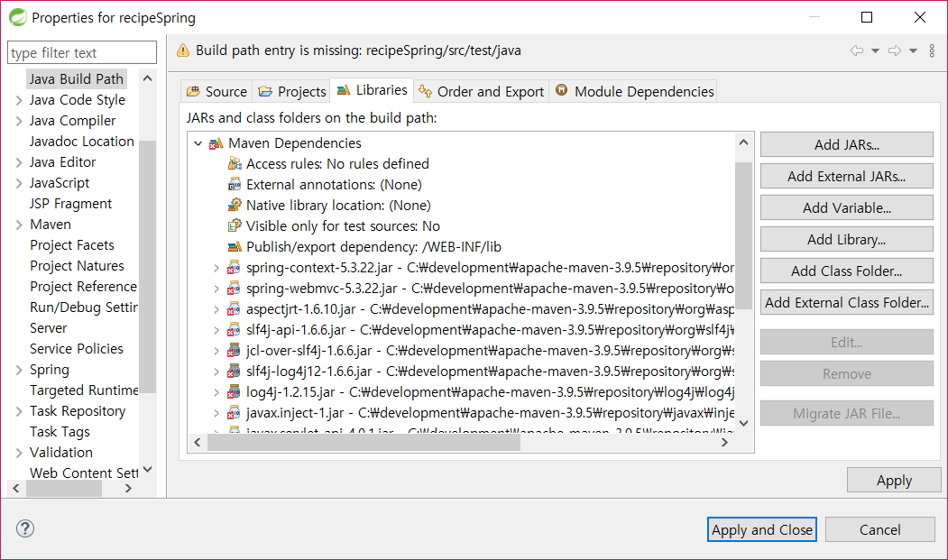The image size is (948, 560).
Task: Click the help question mark icon
Action: [x=24, y=528]
